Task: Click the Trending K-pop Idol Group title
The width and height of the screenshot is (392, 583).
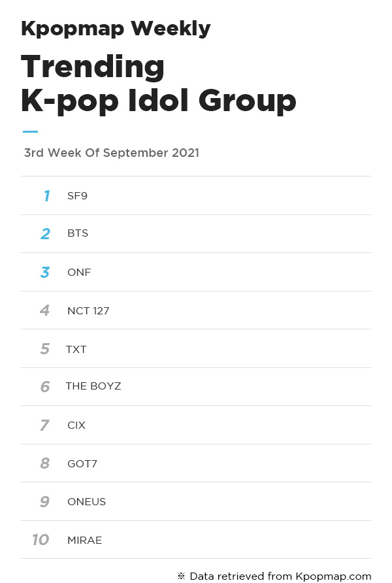Action: [159, 84]
